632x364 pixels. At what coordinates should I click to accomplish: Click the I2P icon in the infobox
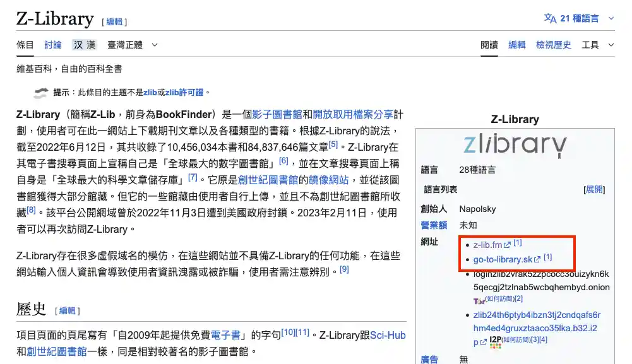496,343
